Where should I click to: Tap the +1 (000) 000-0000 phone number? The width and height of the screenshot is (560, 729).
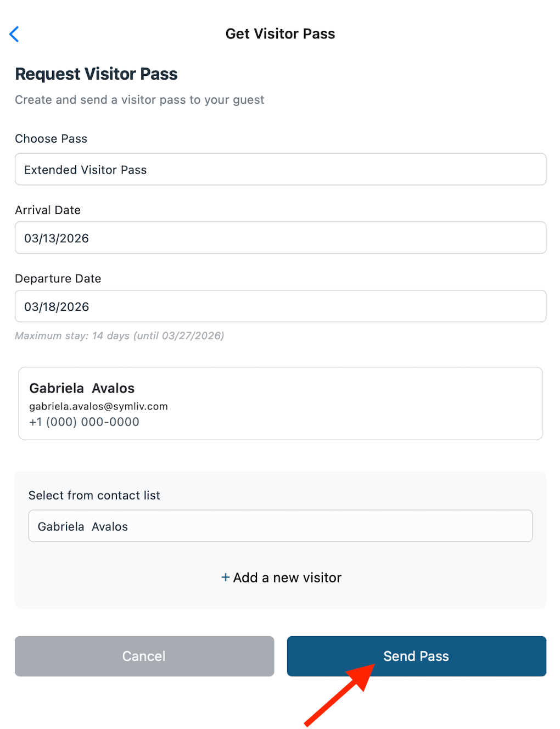point(84,422)
